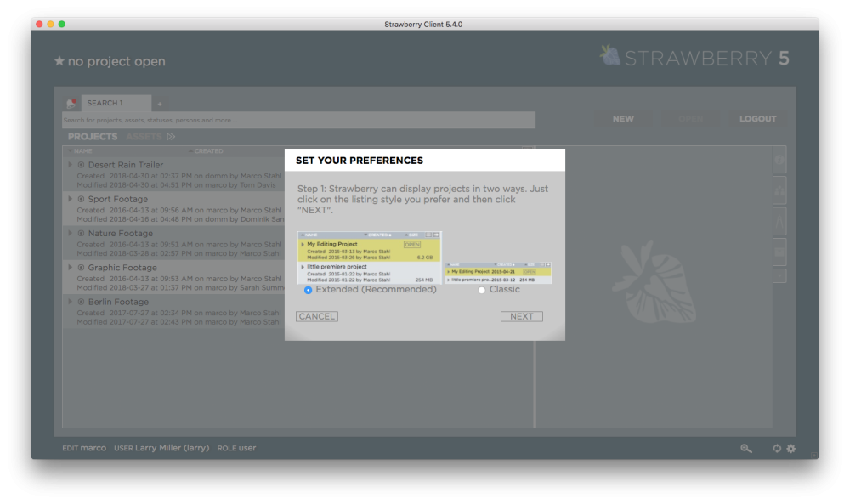Click the down-arrow at sidebar bottom
The width and height of the screenshot is (850, 504).
tap(779, 276)
